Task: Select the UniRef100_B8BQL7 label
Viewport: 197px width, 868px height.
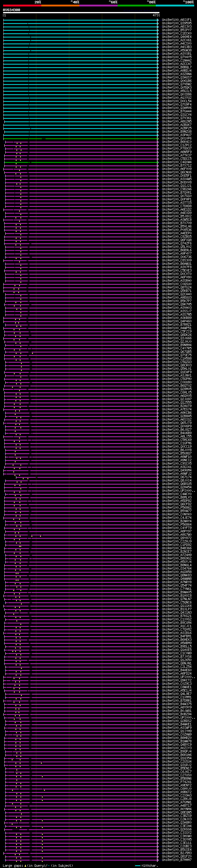Action: (x=176, y=67)
